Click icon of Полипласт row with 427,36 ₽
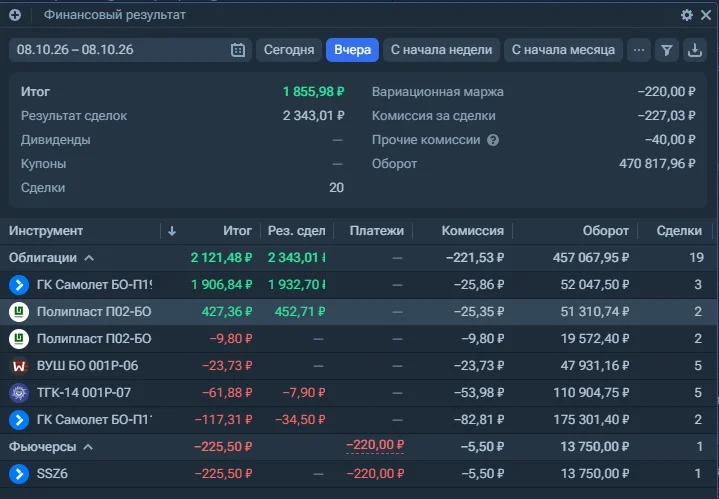This screenshot has height=499, width=719. (19, 312)
